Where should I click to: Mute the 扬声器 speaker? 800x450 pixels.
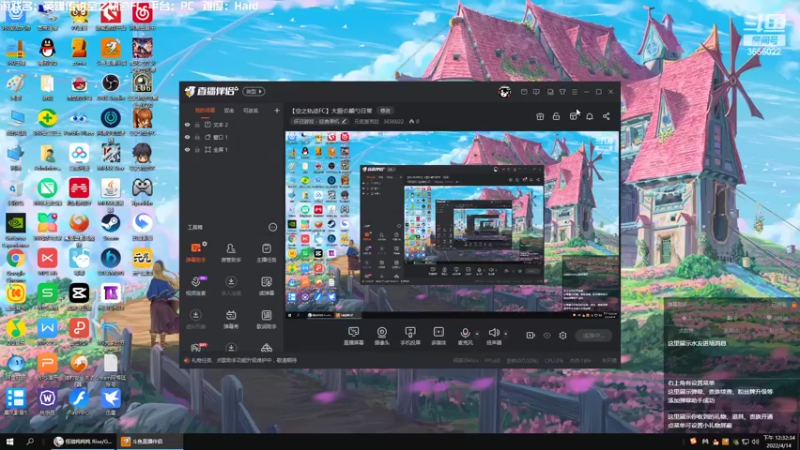click(x=493, y=336)
